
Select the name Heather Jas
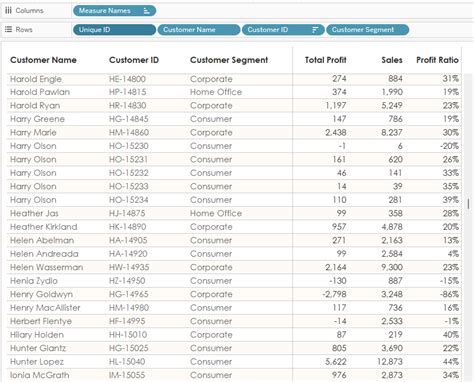[x=34, y=213]
